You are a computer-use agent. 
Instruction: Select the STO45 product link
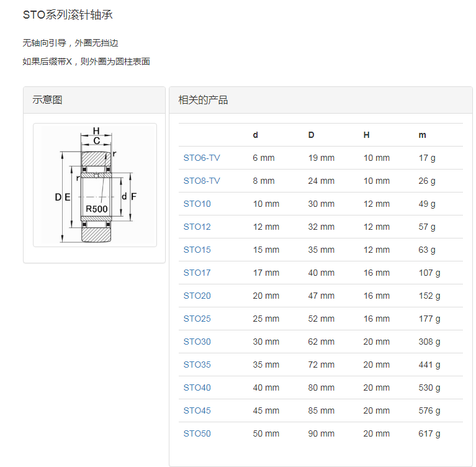(x=197, y=410)
